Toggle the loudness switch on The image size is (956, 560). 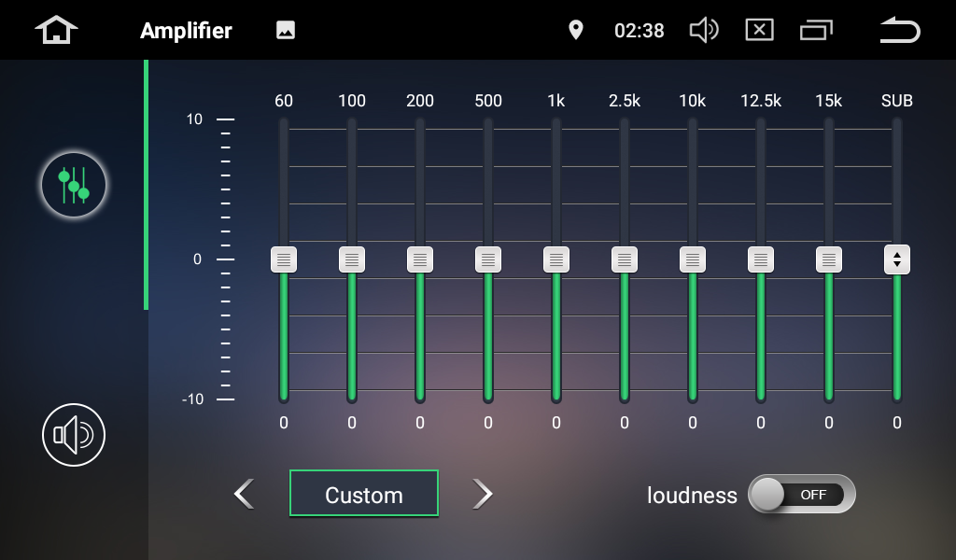801,495
